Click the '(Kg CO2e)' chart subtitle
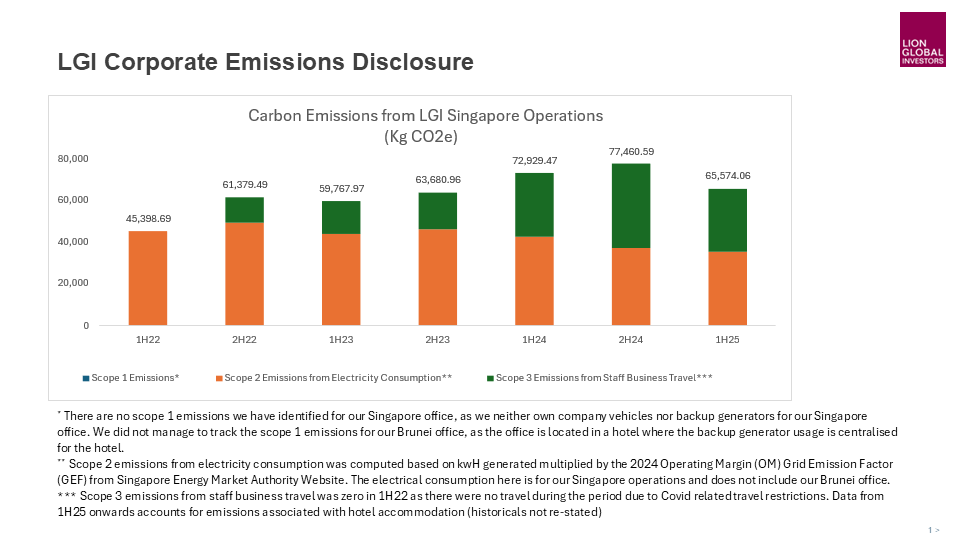The width and height of the screenshot is (960, 540). click(x=421, y=136)
